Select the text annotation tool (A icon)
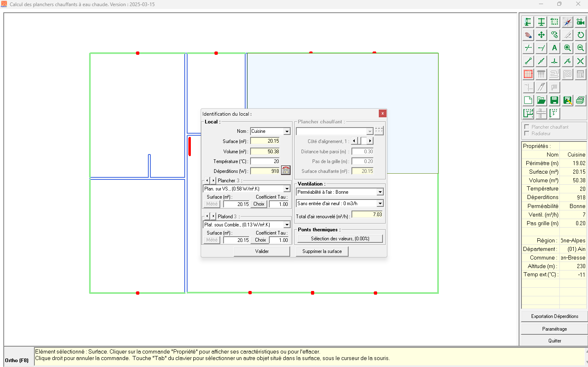Screen dimensions: 588x367 [x=554, y=48]
